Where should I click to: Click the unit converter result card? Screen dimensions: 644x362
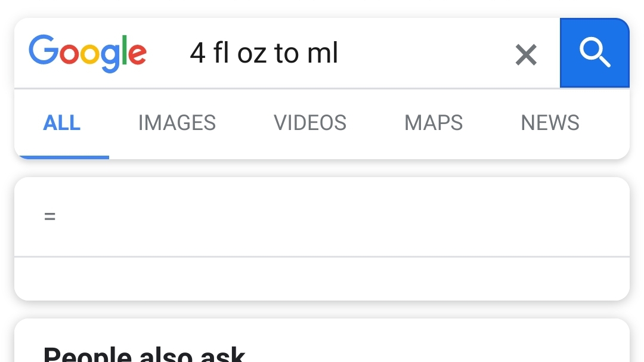[322, 239]
